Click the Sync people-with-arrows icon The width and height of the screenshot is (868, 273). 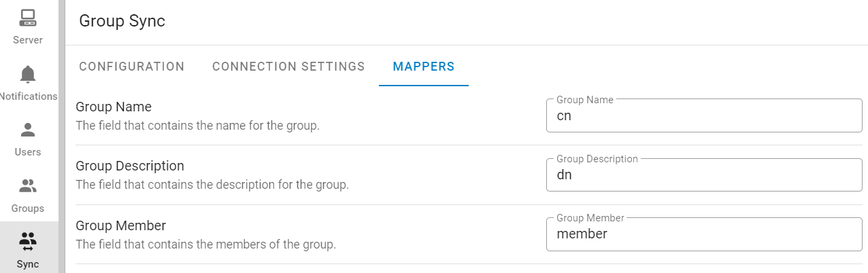[x=28, y=242]
